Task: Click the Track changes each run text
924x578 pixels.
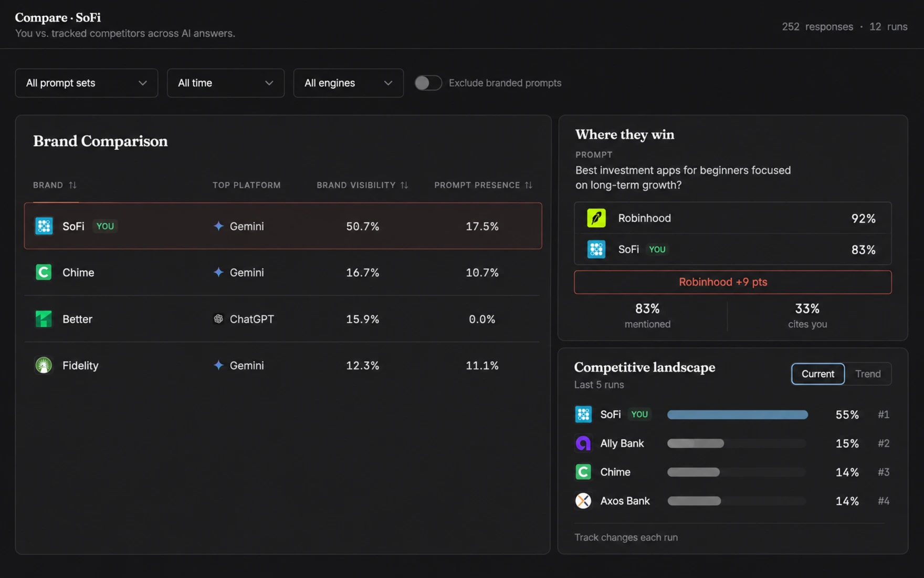Action: (x=626, y=537)
